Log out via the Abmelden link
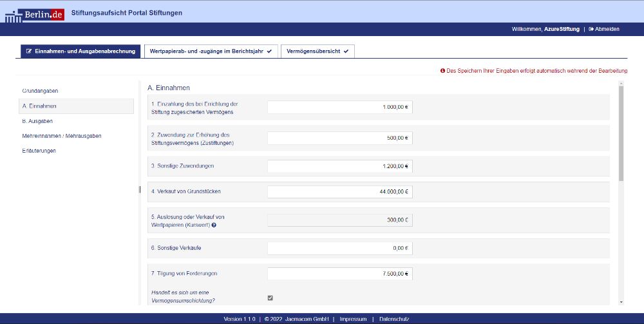The width and height of the screenshot is (644, 324). tap(603, 29)
